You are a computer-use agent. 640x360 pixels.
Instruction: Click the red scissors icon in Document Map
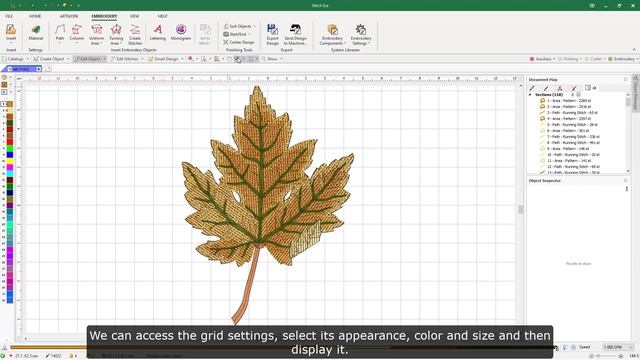[x=560, y=88]
